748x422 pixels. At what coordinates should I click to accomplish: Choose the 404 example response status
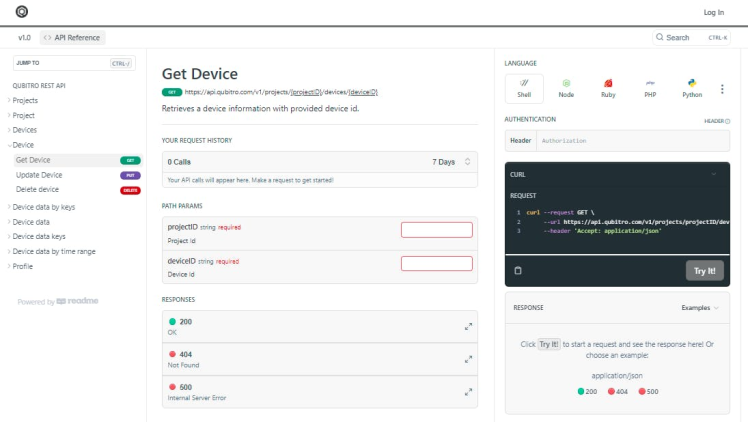coord(617,391)
